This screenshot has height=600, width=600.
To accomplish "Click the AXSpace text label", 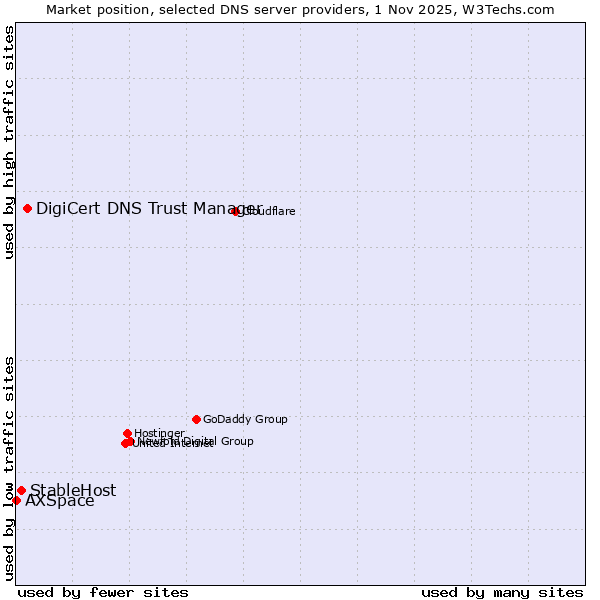I will tap(60, 501).
